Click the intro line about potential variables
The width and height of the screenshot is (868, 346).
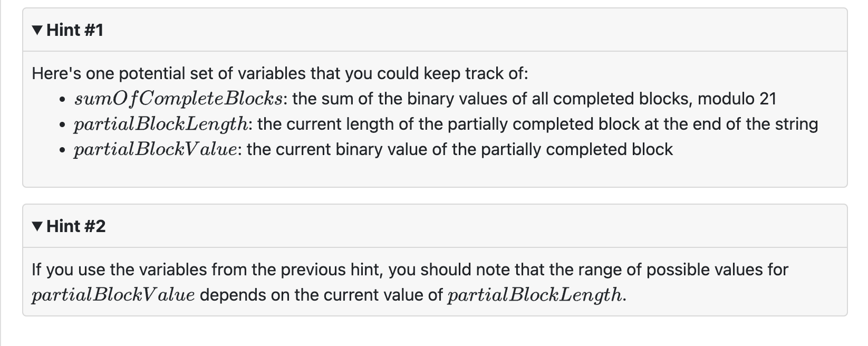pos(281,73)
